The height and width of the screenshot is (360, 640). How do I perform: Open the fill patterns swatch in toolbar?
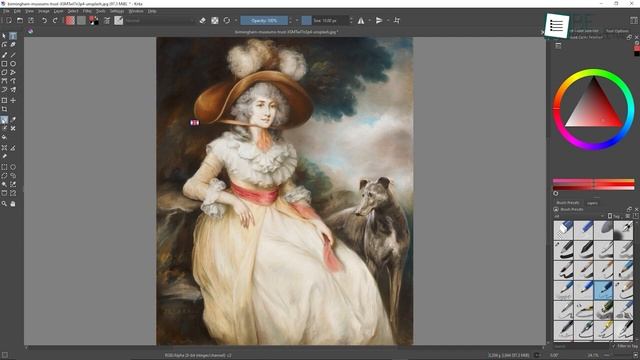81,20
